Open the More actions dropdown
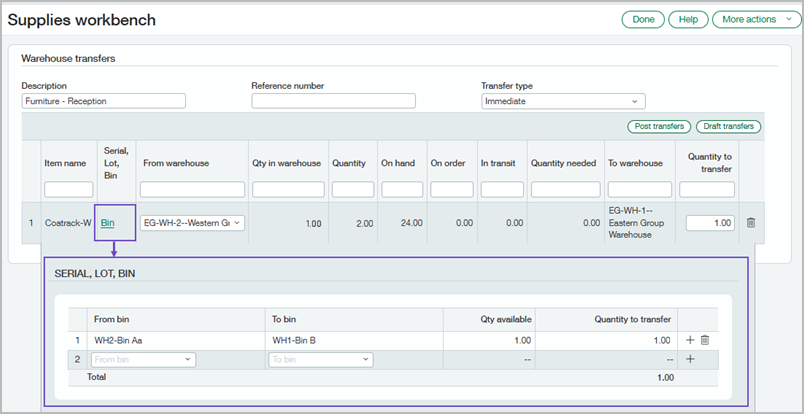 (x=753, y=19)
